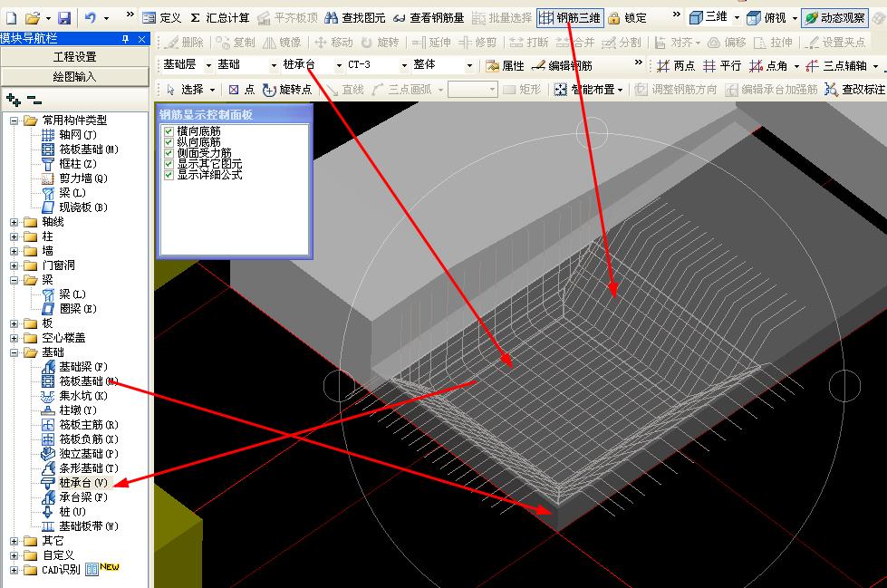The image size is (887, 588).
Task: Click 查改标注 check annotation tool
Action: click(x=854, y=90)
